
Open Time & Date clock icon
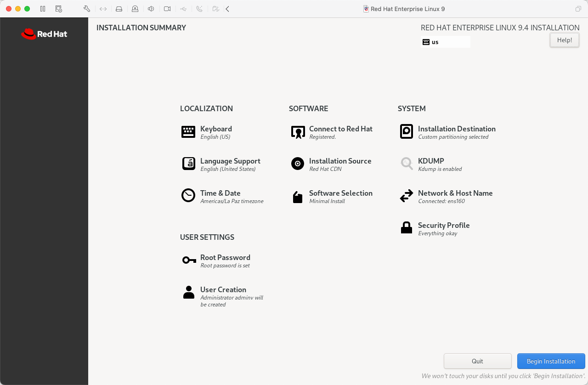click(188, 196)
